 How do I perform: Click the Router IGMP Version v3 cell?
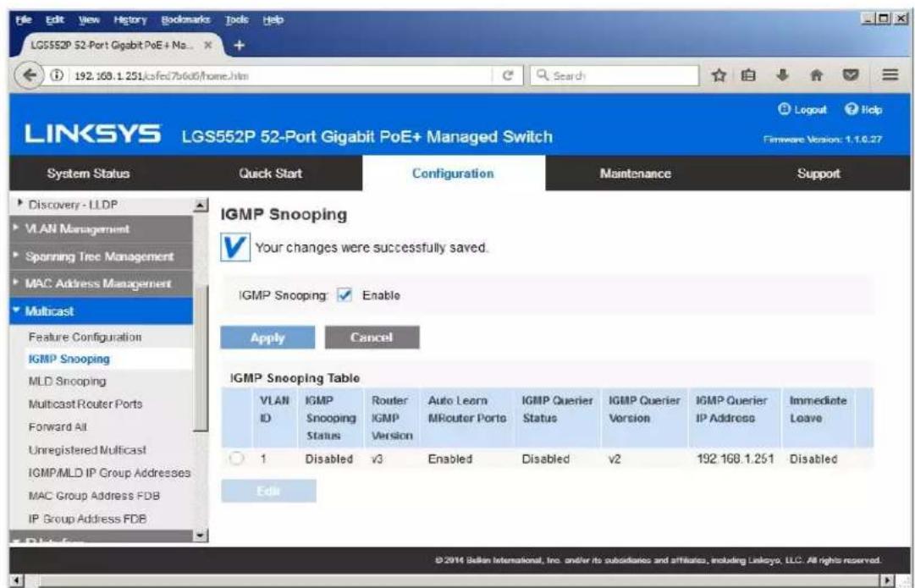tap(378, 459)
